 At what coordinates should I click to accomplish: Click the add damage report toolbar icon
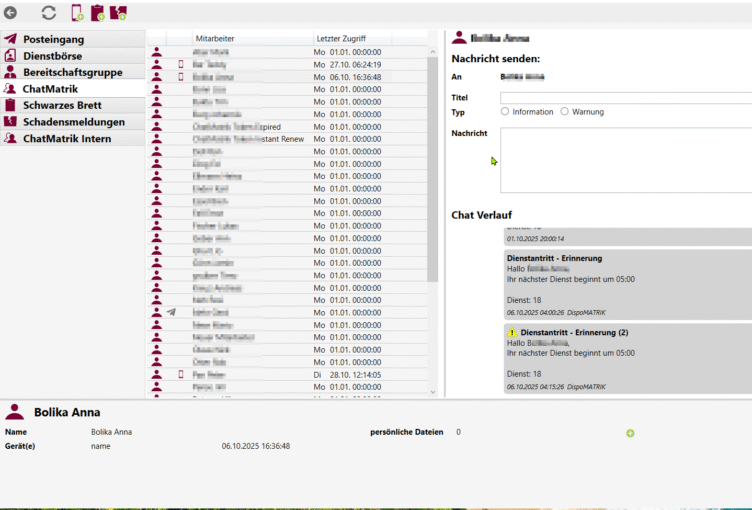click(118, 13)
